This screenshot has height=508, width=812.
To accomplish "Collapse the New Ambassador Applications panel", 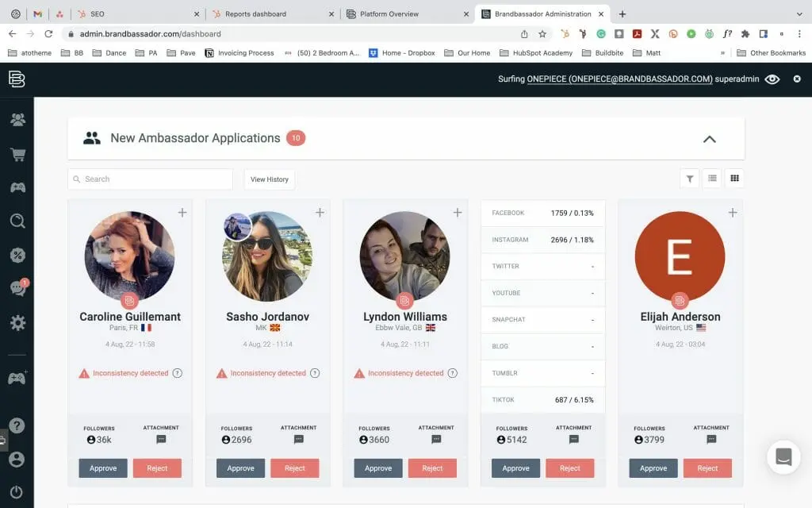I will (x=709, y=139).
